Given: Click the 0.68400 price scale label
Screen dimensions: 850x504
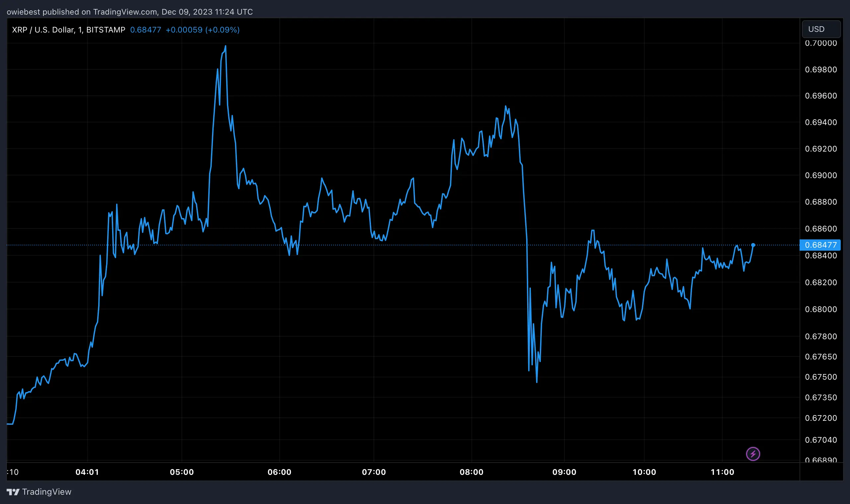Looking at the screenshot, I should [x=822, y=255].
